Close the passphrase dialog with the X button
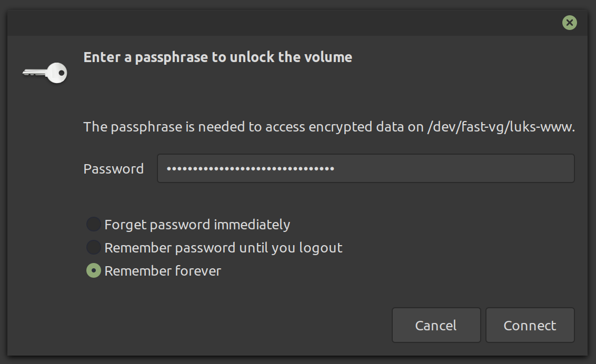The image size is (596, 364). tap(569, 23)
